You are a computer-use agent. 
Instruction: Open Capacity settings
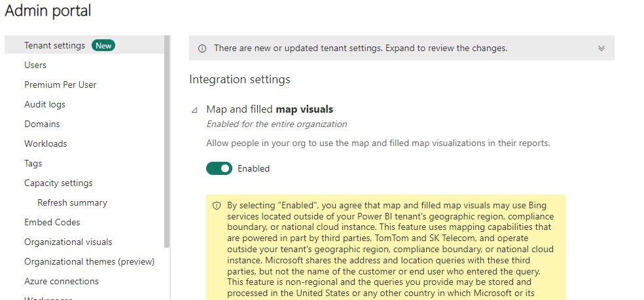point(58,183)
